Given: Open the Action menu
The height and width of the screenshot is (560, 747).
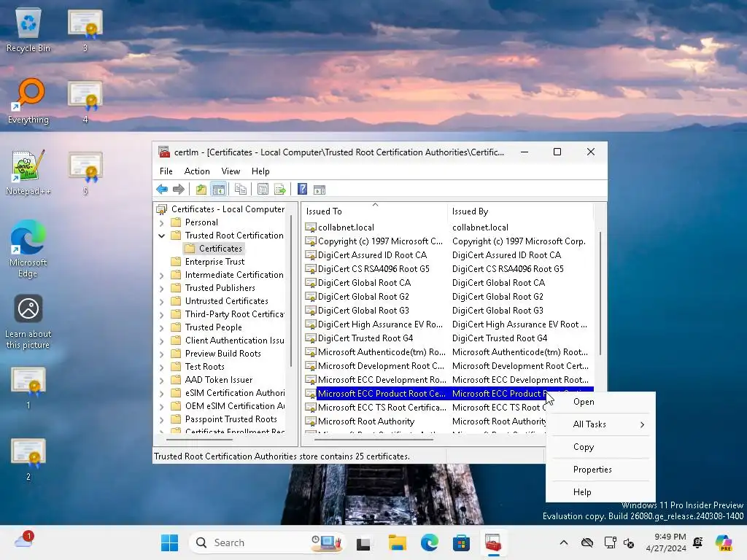Looking at the screenshot, I should click(197, 171).
